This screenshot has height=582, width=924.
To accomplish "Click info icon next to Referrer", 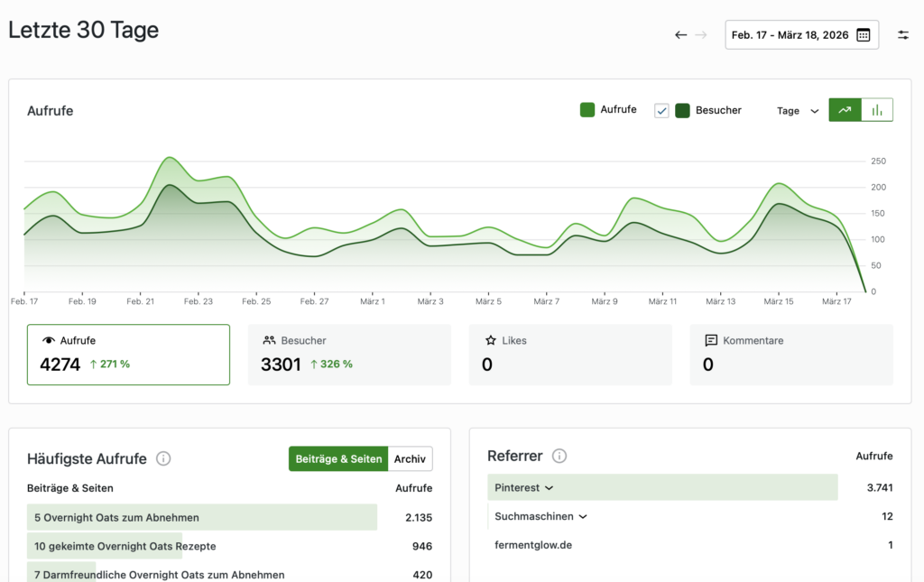I will [559, 456].
